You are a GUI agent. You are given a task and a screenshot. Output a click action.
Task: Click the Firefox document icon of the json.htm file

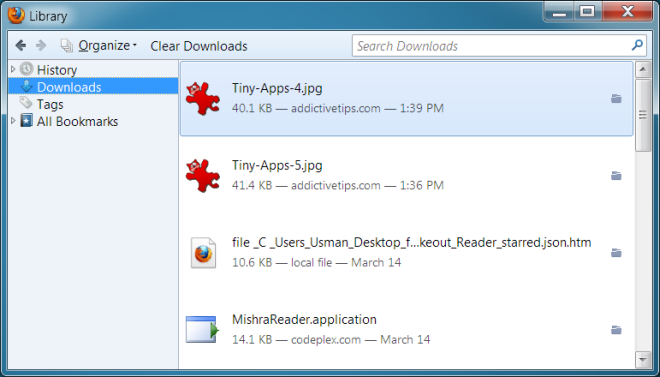click(203, 253)
